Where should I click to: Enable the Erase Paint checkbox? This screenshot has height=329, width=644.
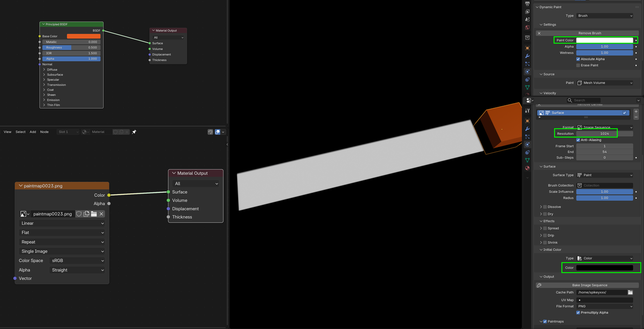(x=578, y=65)
